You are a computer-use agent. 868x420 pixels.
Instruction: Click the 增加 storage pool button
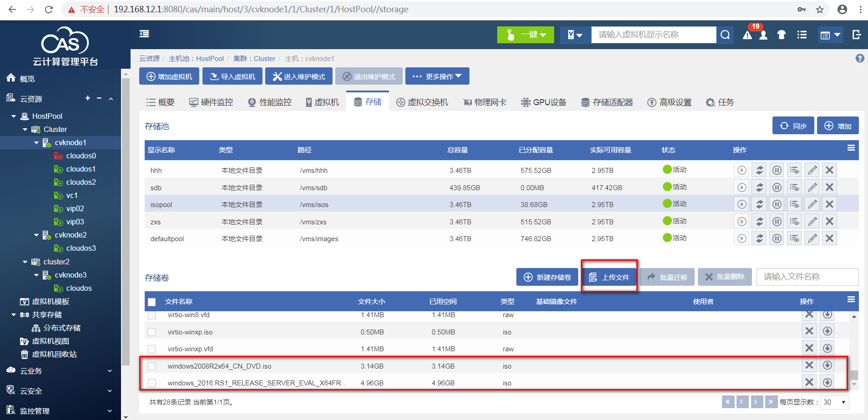(838, 126)
